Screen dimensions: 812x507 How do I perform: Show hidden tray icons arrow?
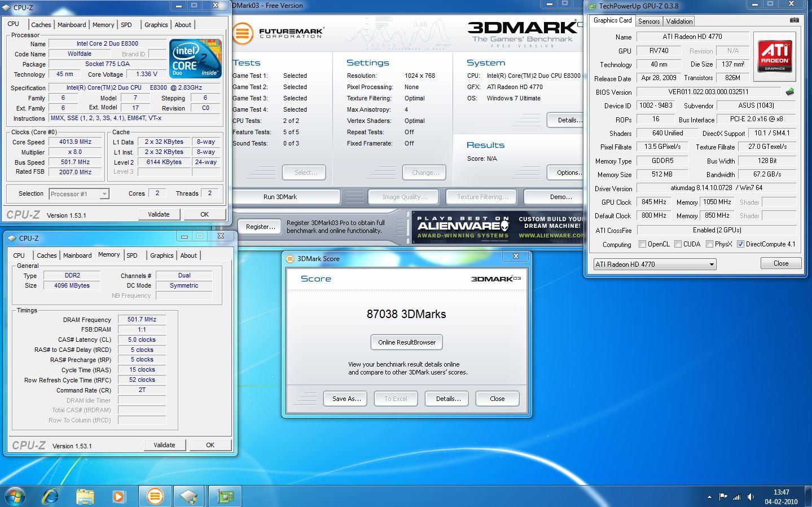point(709,497)
